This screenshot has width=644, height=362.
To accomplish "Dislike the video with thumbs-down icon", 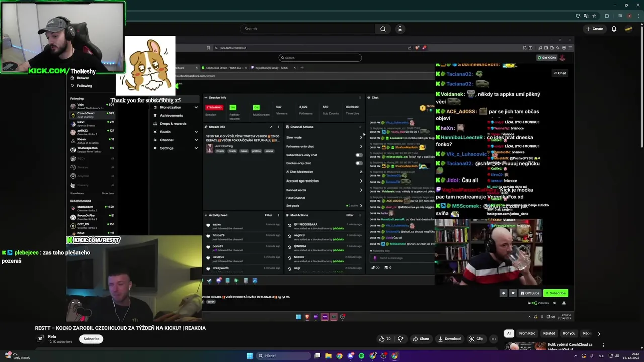I will (400, 339).
